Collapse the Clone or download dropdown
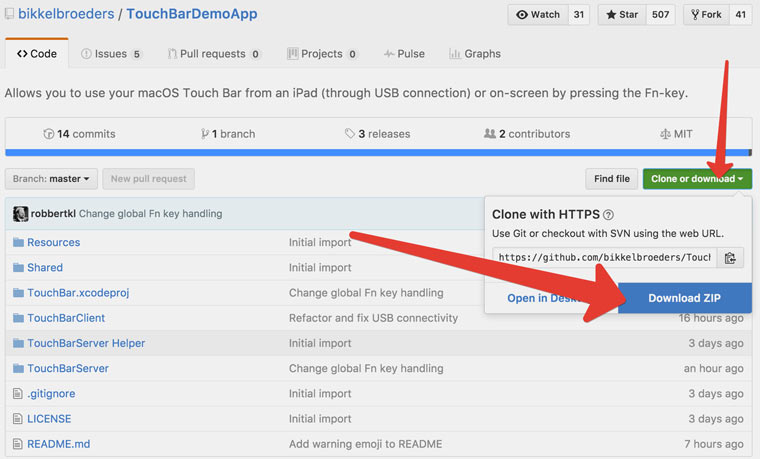The height and width of the screenshot is (459, 760). click(x=697, y=179)
